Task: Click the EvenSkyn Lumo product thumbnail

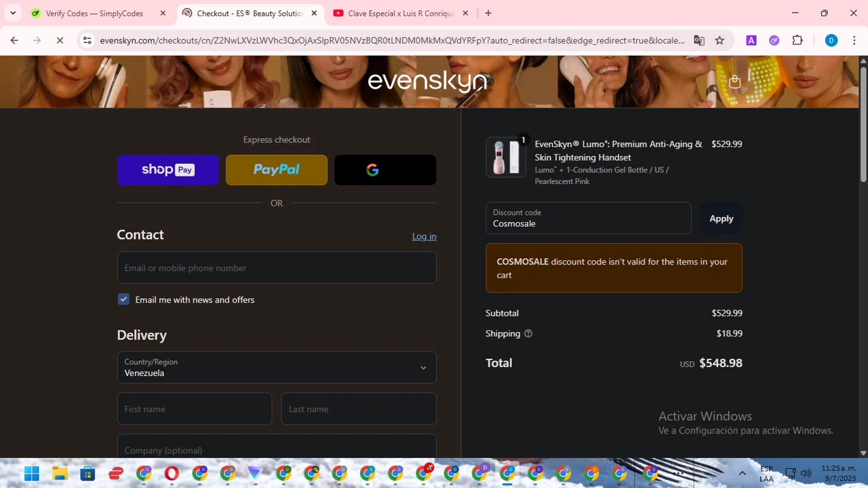Action: pos(506,157)
